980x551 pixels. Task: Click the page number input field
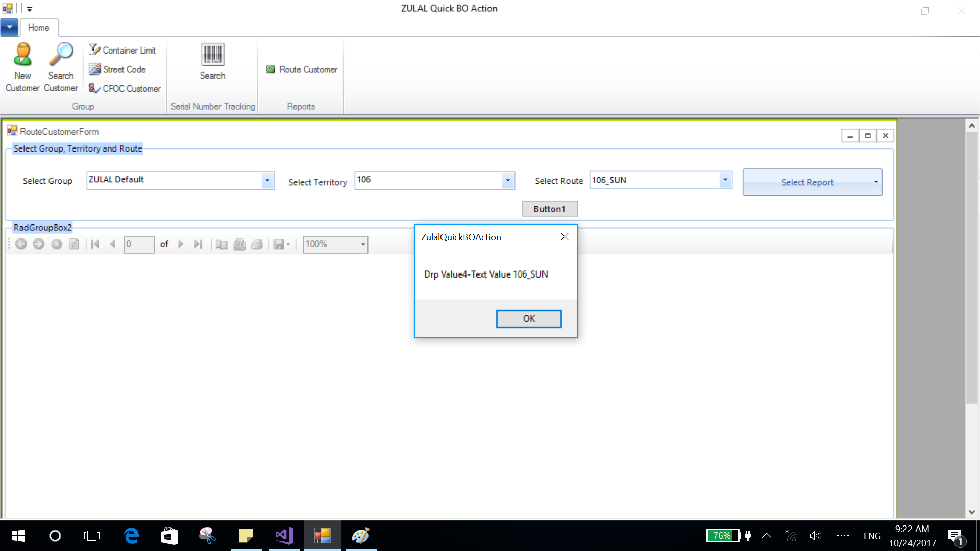pos(139,244)
